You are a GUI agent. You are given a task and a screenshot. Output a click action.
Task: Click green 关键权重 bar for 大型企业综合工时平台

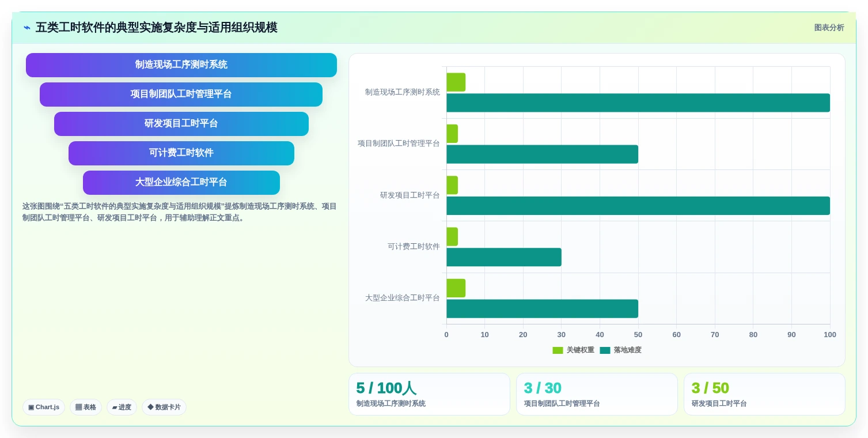point(456,288)
